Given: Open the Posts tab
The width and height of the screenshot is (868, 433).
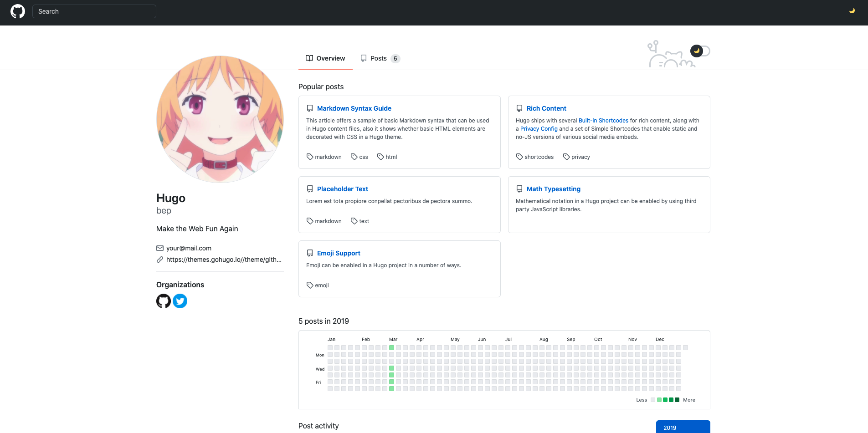Looking at the screenshot, I should tap(380, 58).
